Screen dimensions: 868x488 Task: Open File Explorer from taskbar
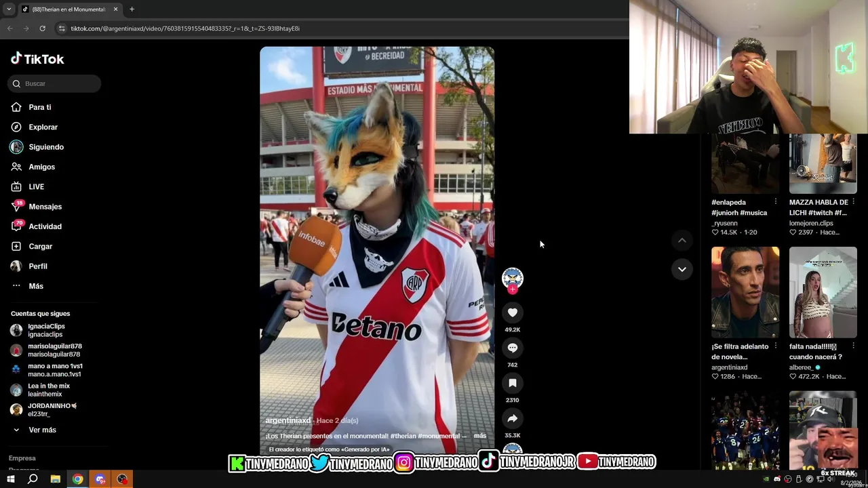coord(56,479)
